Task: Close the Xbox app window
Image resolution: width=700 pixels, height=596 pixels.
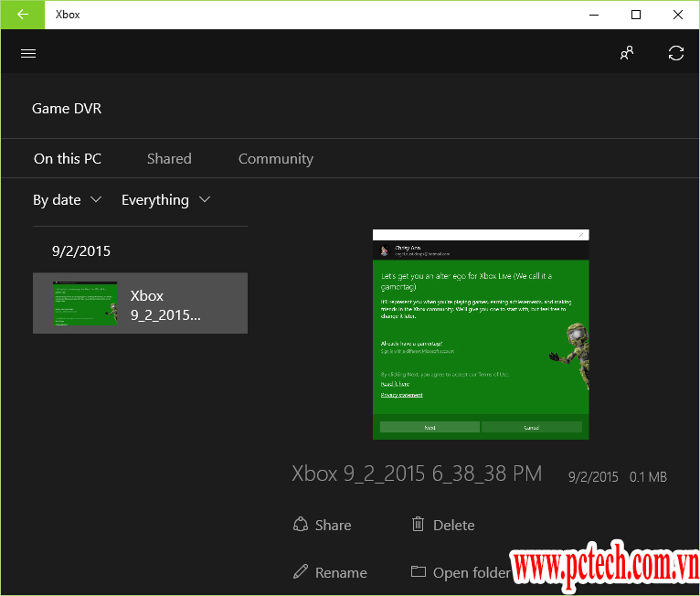Action: click(x=678, y=15)
